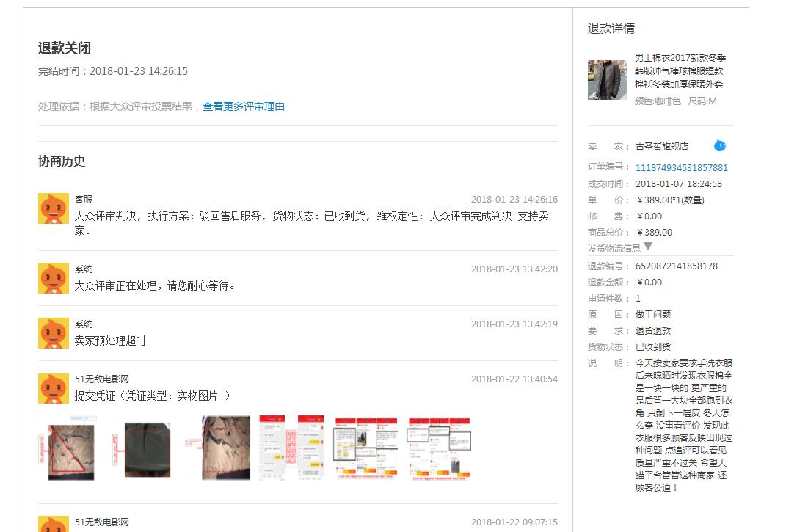Click the 系统 avatar beside 卖家预处理超时
Image resolution: width=797 pixels, height=532 pixels.
(x=54, y=333)
